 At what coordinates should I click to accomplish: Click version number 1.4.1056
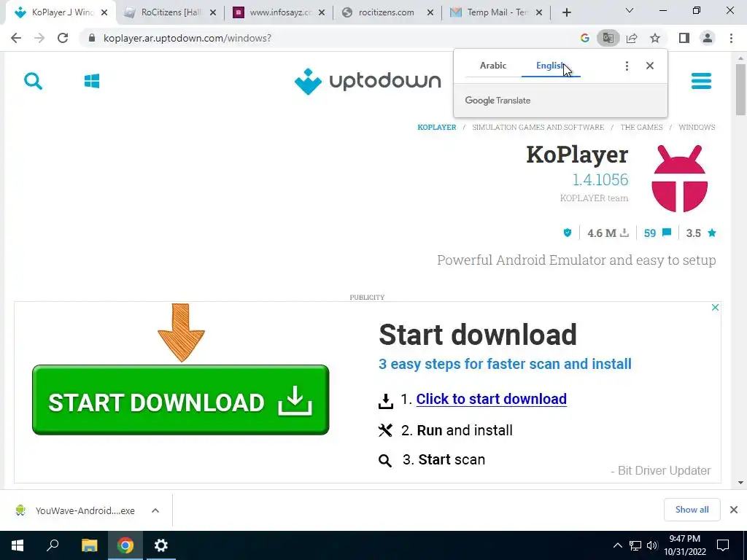point(600,179)
